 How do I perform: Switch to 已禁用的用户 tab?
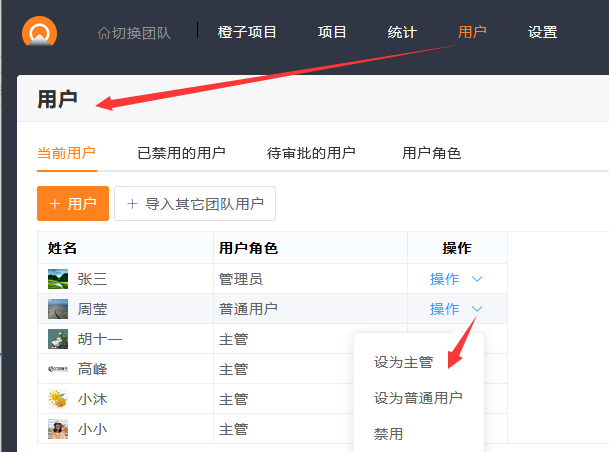pyautogui.click(x=181, y=153)
